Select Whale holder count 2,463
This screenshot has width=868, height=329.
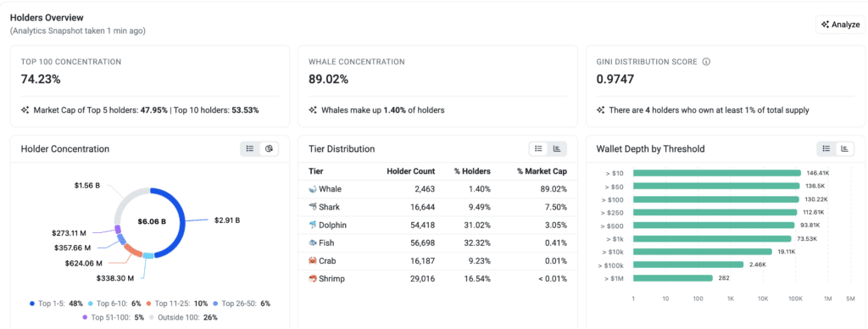(424, 189)
